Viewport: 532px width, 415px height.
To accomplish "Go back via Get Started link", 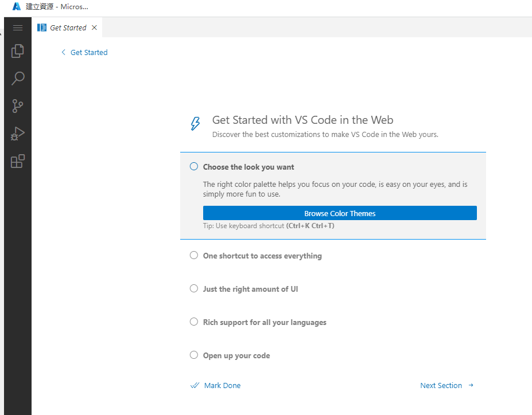I will tap(89, 53).
